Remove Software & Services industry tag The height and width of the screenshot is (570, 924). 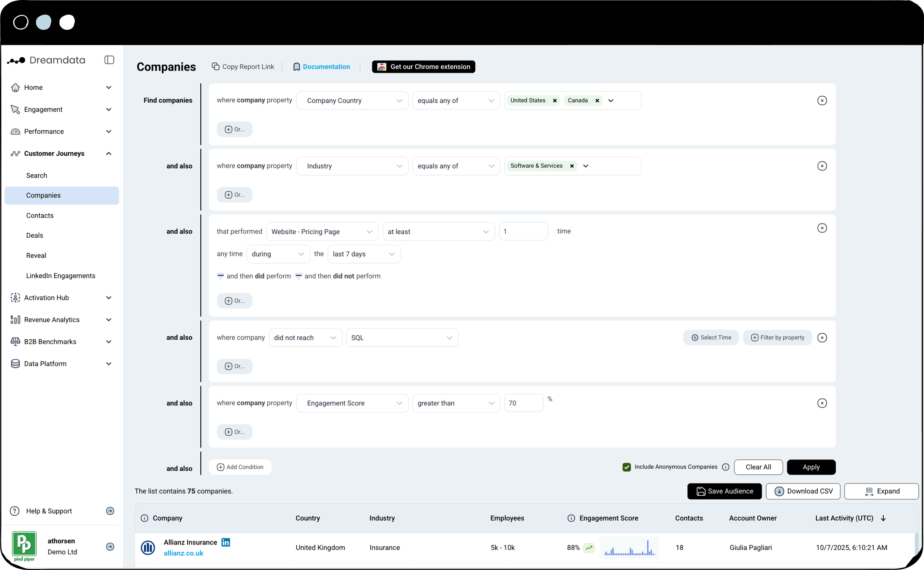[x=572, y=166]
